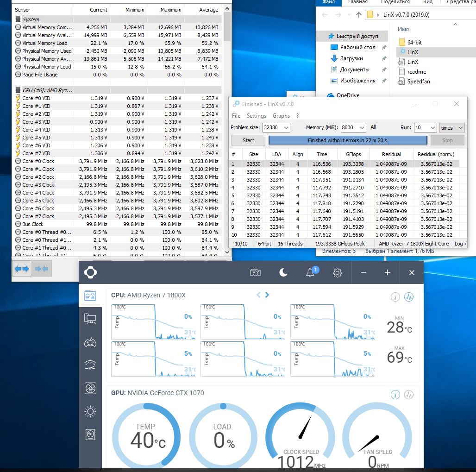Switch to the Вид tab in Explorer

click(428, 2)
